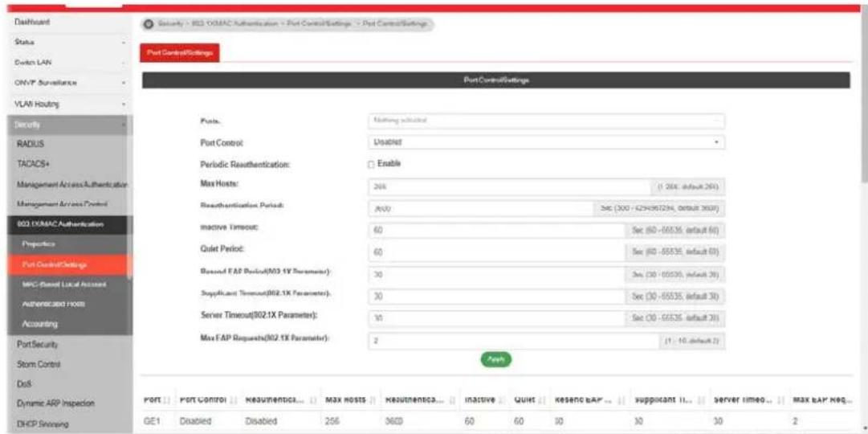Image resolution: width=868 pixels, height=434 pixels.
Task: Select 802.1X/MAC Authentication menu
Action: [x=67, y=224]
